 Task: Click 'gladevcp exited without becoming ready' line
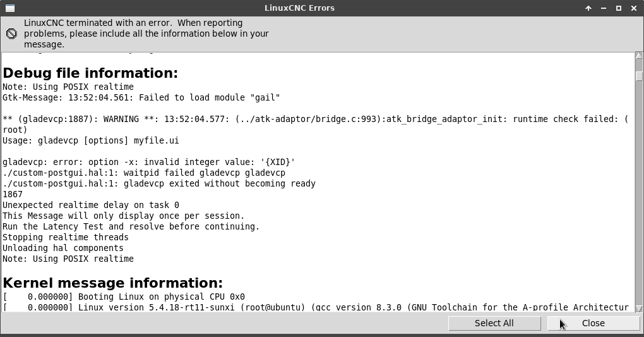(x=159, y=183)
